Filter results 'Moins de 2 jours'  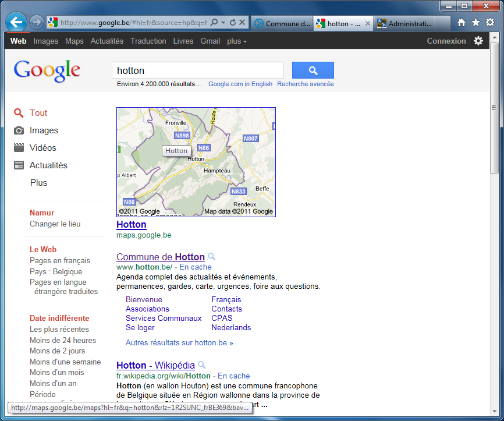[x=57, y=351]
